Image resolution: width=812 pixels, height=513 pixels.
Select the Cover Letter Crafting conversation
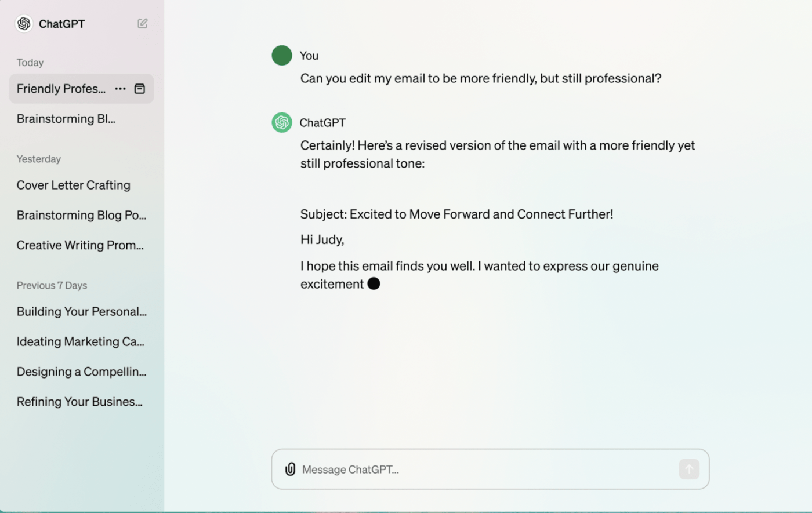pos(74,185)
